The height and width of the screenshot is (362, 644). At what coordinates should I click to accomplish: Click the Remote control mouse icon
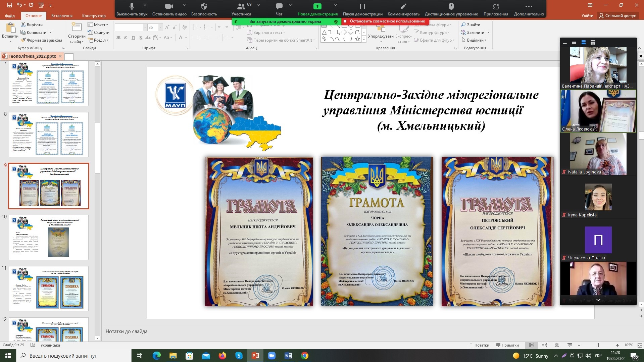point(451,6)
